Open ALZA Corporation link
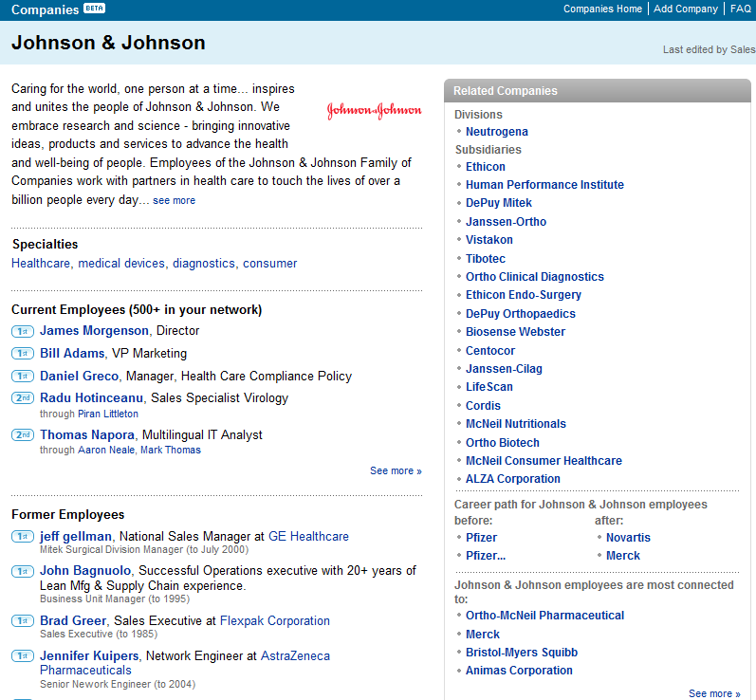This screenshot has width=756, height=700. coord(513,479)
